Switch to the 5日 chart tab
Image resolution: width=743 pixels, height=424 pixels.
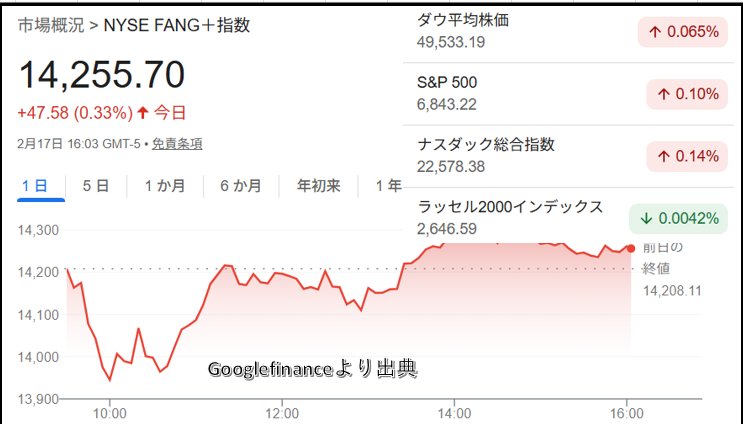(x=96, y=186)
